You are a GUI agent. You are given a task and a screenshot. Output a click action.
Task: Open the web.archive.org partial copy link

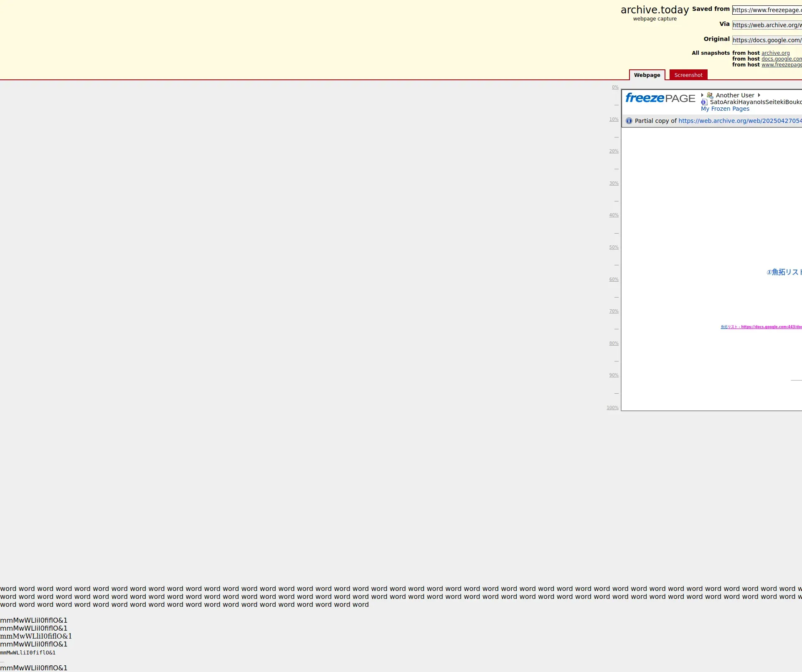739,121
